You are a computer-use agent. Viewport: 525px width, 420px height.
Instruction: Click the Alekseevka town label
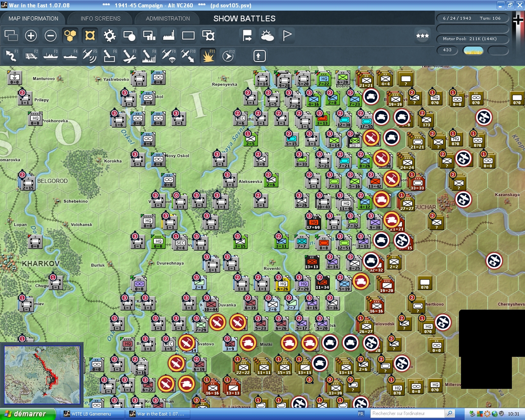(250, 181)
